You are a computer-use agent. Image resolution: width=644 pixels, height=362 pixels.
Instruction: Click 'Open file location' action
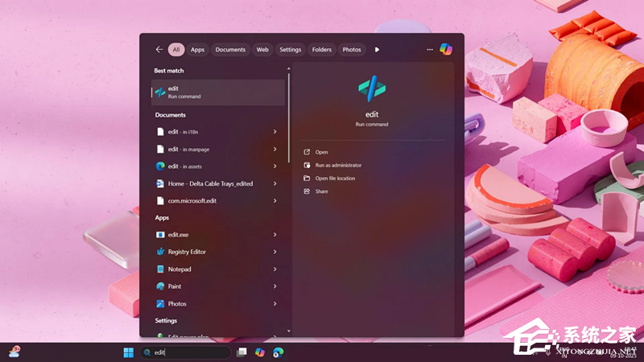point(335,178)
